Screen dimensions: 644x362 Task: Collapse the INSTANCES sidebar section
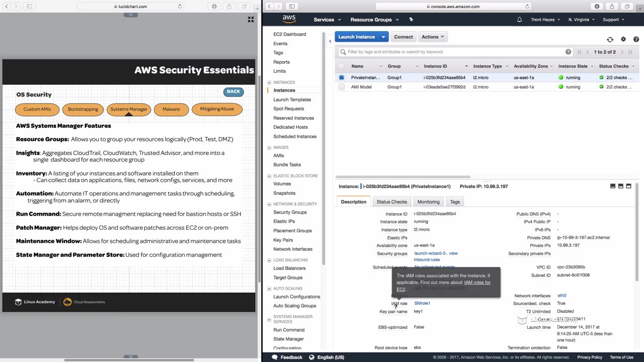[x=269, y=82]
